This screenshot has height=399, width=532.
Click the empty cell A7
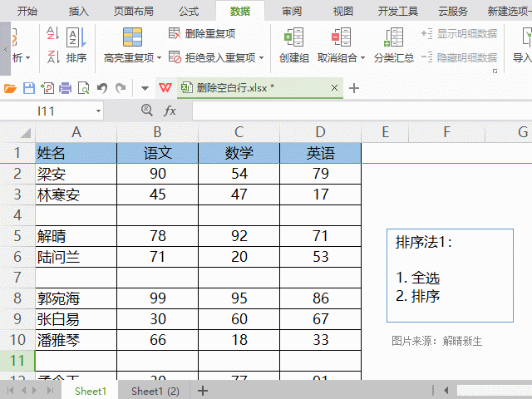(76, 278)
